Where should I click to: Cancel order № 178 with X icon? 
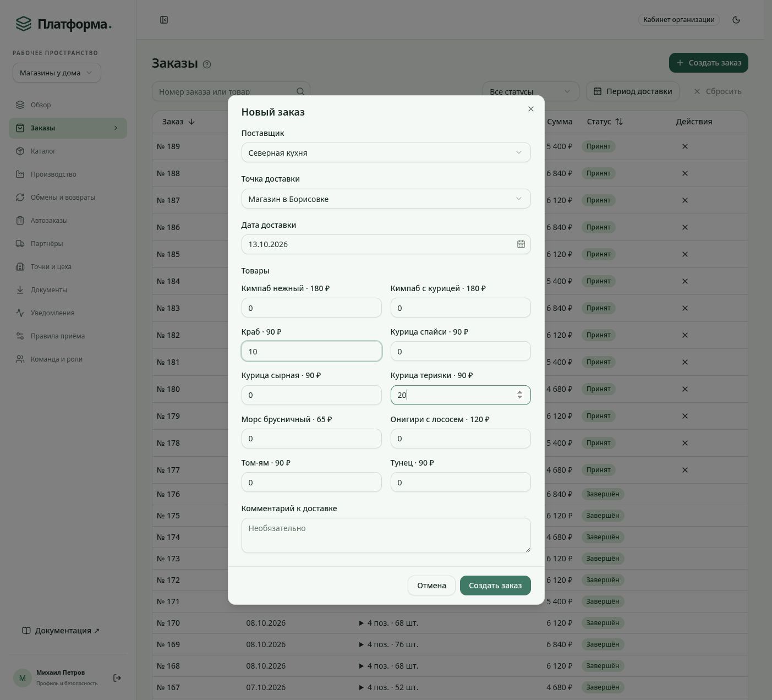(685, 443)
